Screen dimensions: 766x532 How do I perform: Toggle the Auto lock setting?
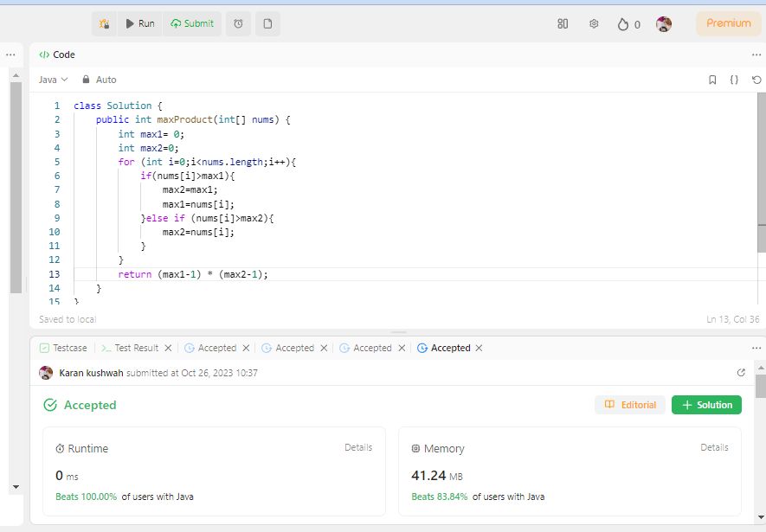pyautogui.click(x=100, y=80)
